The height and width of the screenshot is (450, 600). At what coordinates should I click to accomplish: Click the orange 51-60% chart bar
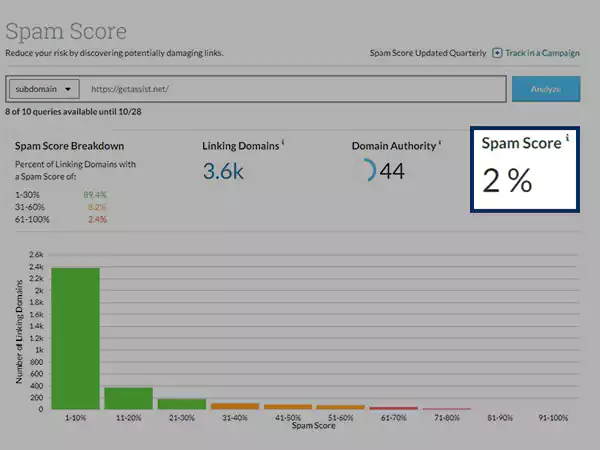pyautogui.click(x=340, y=406)
